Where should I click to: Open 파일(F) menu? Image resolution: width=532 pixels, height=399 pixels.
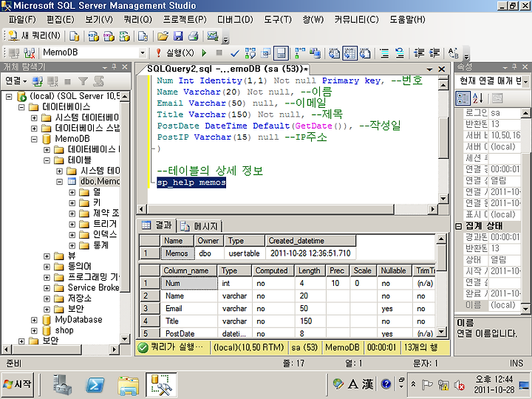click(x=22, y=19)
